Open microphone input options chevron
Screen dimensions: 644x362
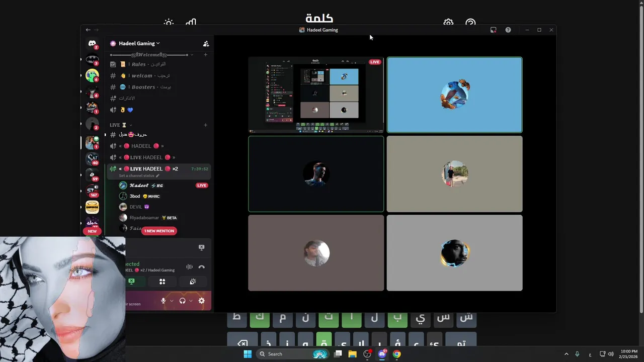tap(172, 301)
